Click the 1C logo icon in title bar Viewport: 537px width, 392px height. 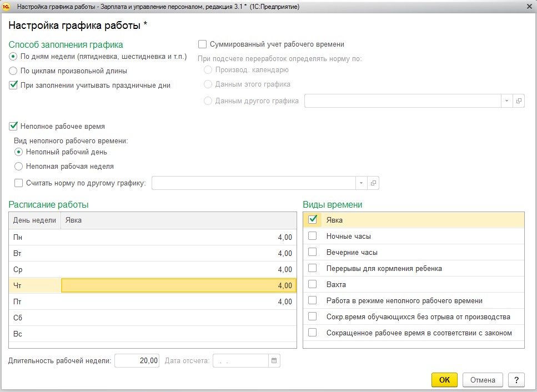tap(6, 7)
